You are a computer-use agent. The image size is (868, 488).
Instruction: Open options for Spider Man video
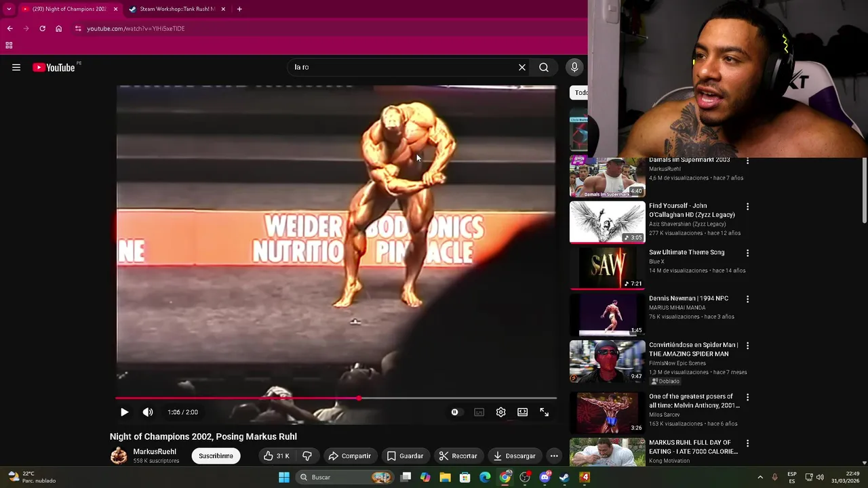pos(747,346)
